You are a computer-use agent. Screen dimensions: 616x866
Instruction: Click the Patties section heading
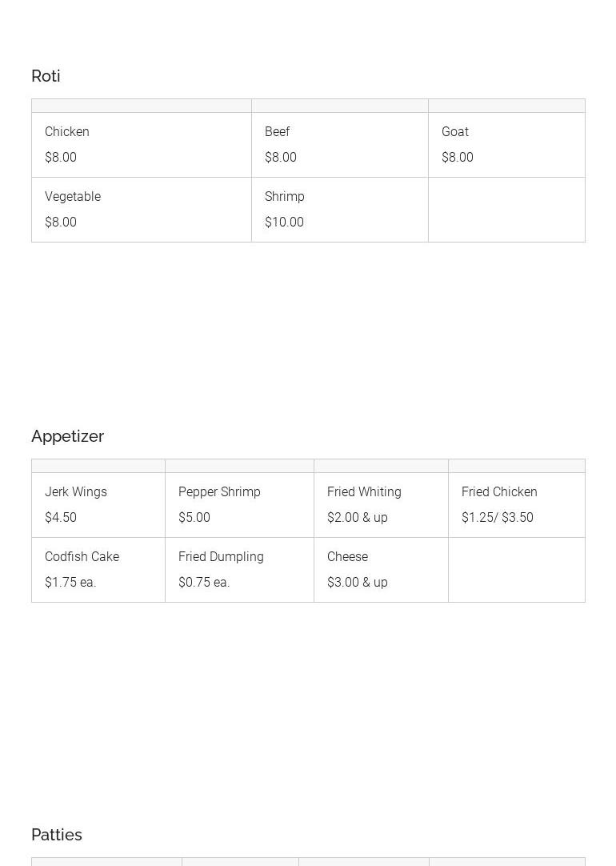[57, 835]
